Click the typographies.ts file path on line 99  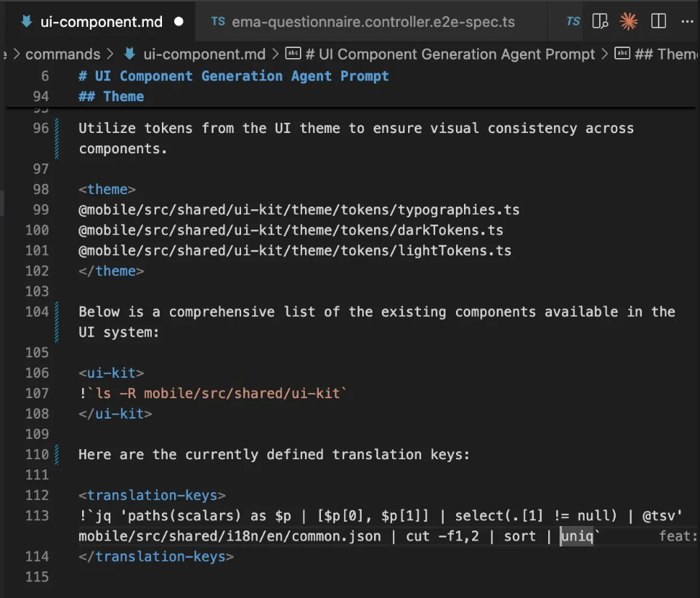298,210
